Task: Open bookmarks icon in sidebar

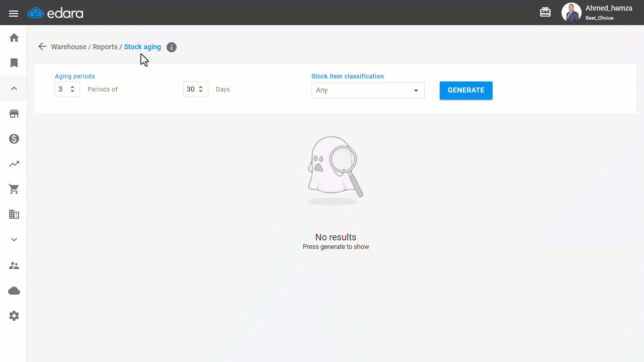Action: [14, 63]
